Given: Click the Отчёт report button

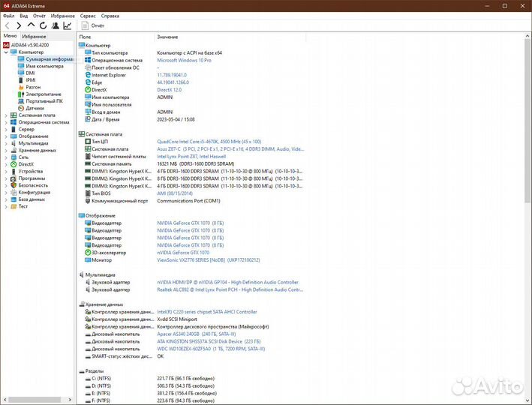Looking at the screenshot, I should [x=93, y=25].
